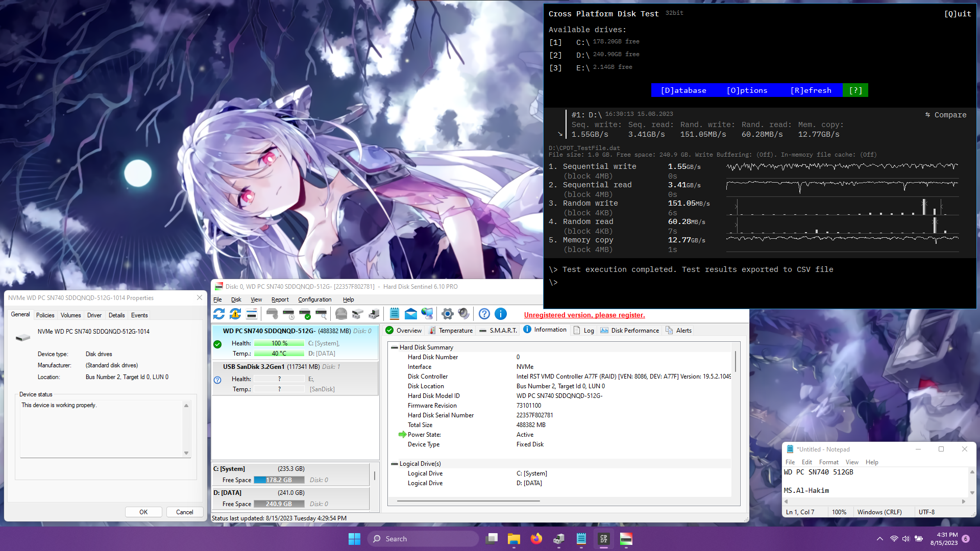The height and width of the screenshot is (551, 980).
Task: Open the Overview tab
Action: (x=404, y=331)
